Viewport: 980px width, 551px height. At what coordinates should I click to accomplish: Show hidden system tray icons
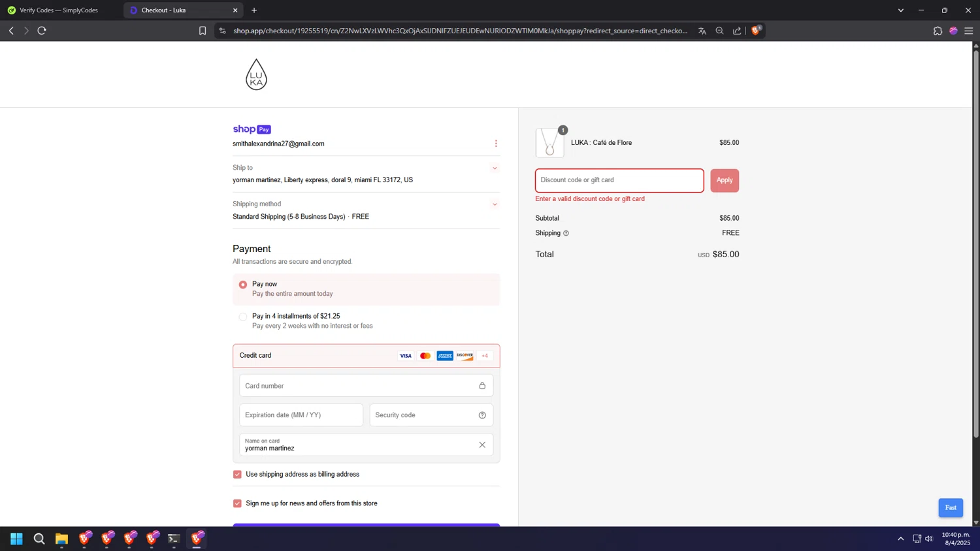point(900,539)
